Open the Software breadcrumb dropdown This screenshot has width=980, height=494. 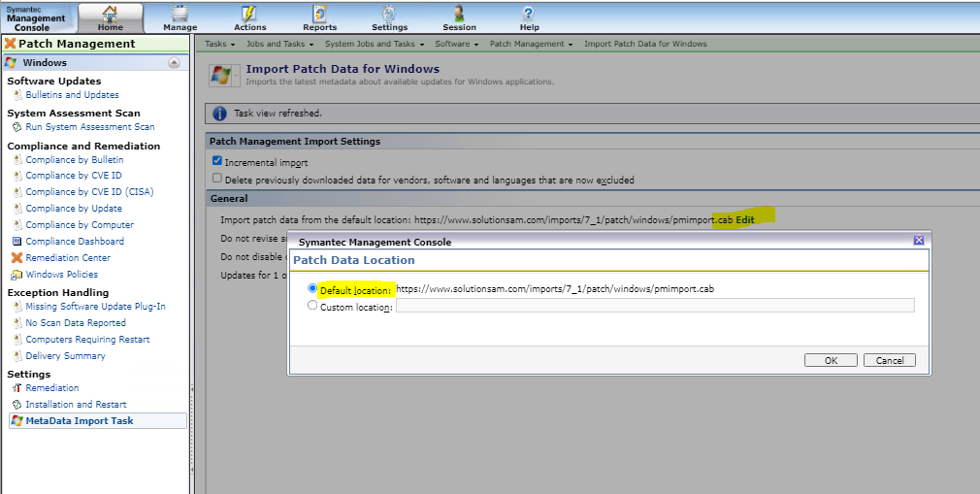[x=457, y=44]
